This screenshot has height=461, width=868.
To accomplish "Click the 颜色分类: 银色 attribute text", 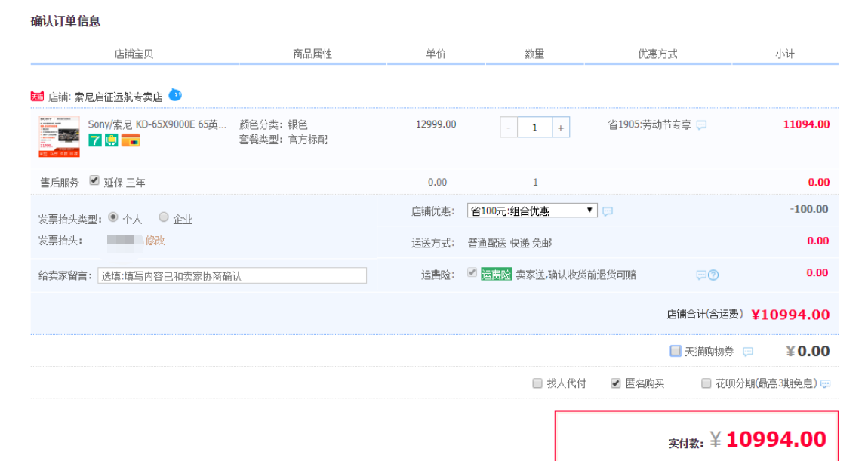I will [x=273, y=125].
